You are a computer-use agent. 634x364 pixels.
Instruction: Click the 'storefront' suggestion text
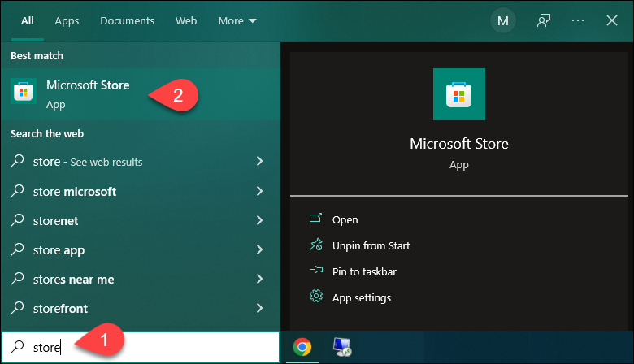point(60,309)
